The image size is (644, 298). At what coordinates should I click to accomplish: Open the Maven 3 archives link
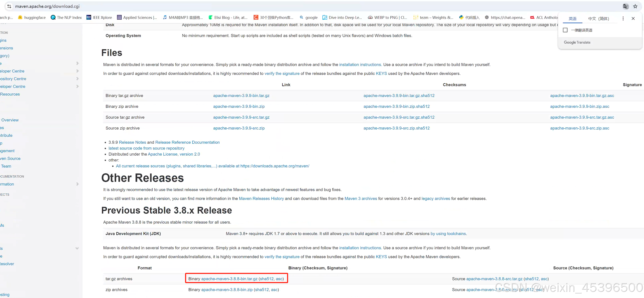click(x=361, y=199)
